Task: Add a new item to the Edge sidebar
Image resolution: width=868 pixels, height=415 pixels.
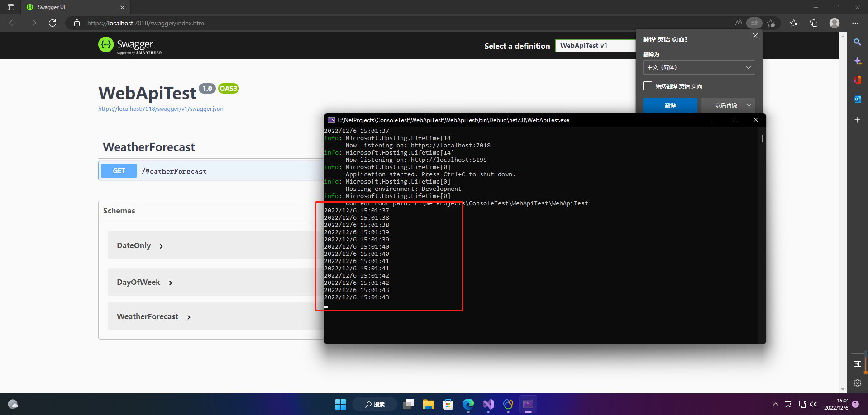Action: click(857, 119)
